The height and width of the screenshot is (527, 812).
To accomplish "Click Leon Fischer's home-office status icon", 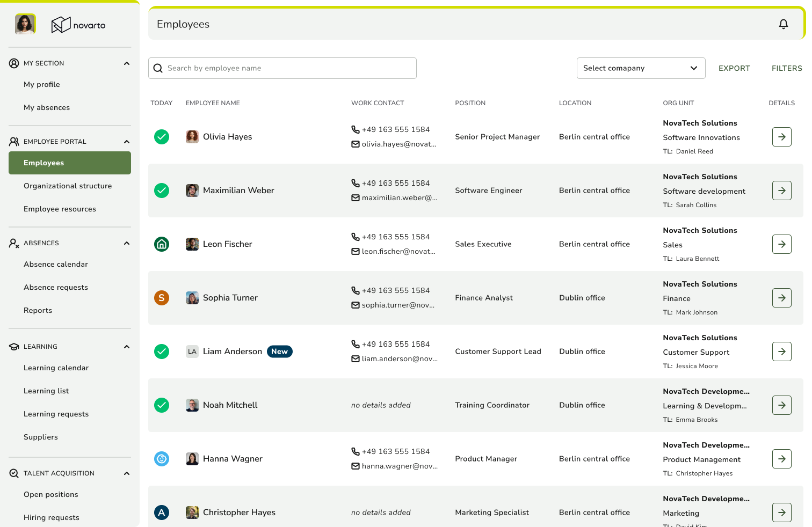I will pos(162,244).
